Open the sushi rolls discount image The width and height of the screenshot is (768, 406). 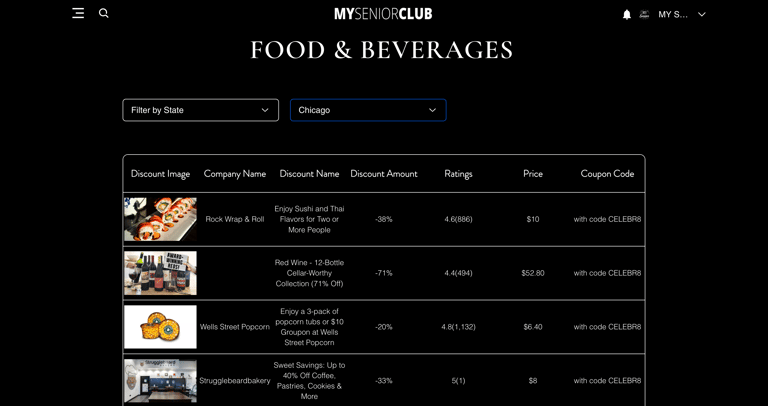pos(160,219)
